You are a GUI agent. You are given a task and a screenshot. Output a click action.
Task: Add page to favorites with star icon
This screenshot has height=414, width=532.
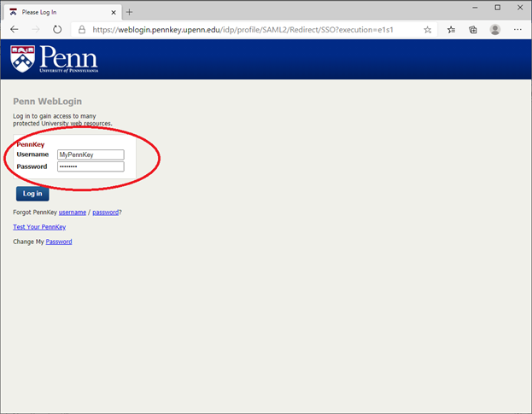click(428, 30)
